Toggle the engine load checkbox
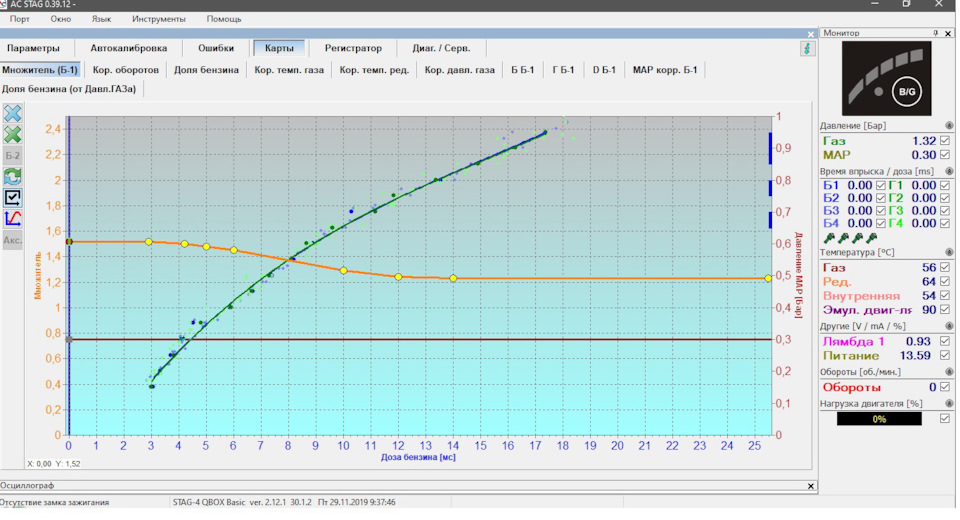Viewport: 960px width, 520px height. pyautogui.click(x=945, y=419)
